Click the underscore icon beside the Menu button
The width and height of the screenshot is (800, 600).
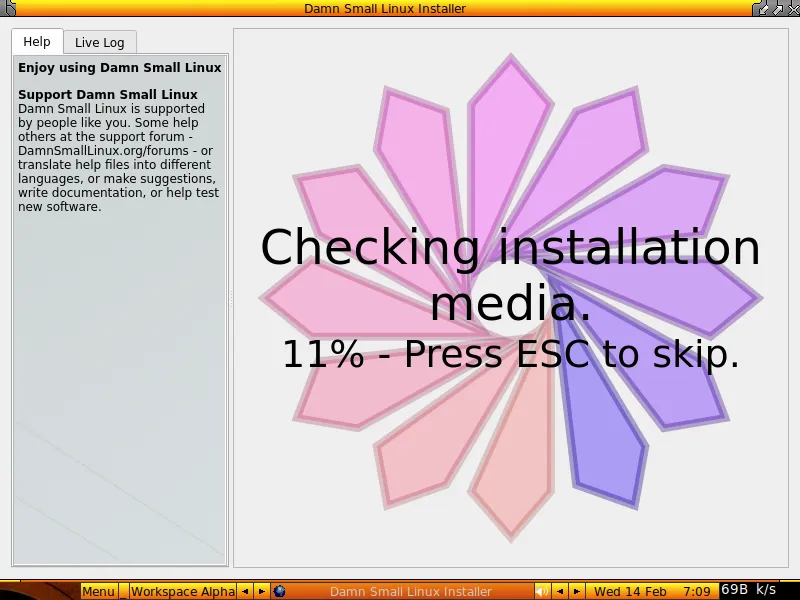[x=123, y=592]
